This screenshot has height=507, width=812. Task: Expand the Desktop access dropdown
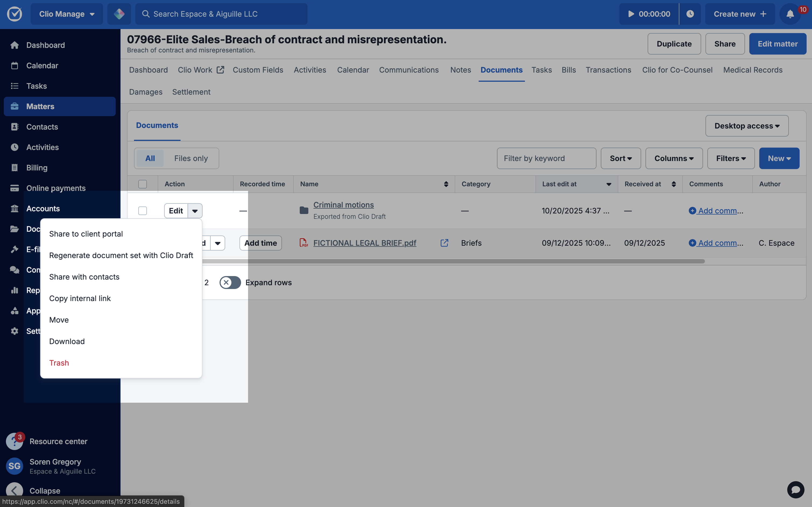[x=747, y=126]
